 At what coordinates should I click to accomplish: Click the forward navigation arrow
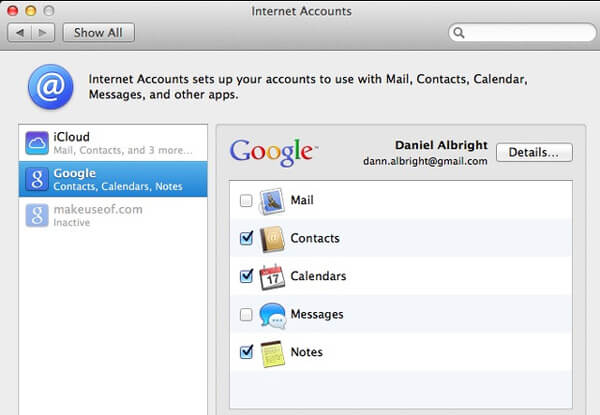43,33
